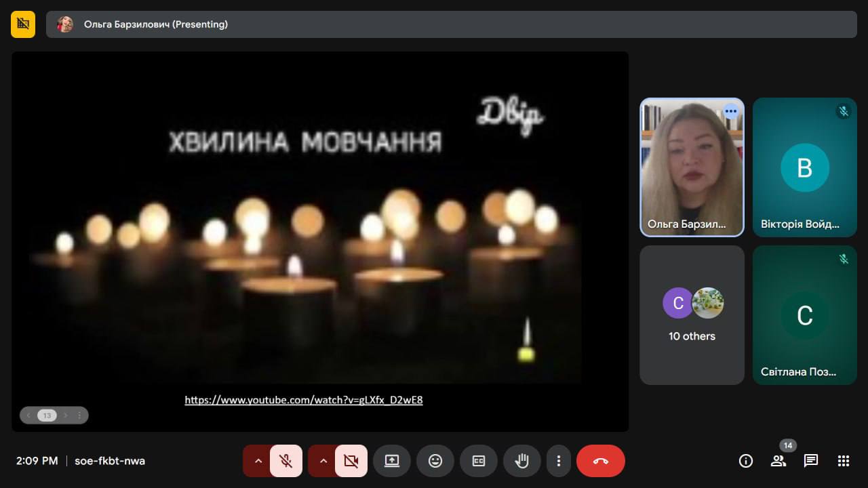Open slide options menu beside slide number 13
868x488 pixels.
point(79,415)
